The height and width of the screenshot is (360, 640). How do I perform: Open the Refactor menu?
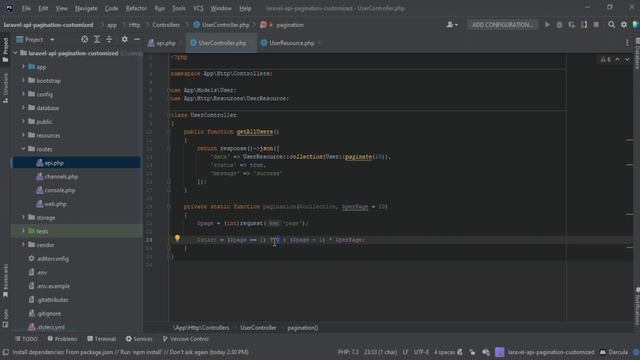point(136,8)
